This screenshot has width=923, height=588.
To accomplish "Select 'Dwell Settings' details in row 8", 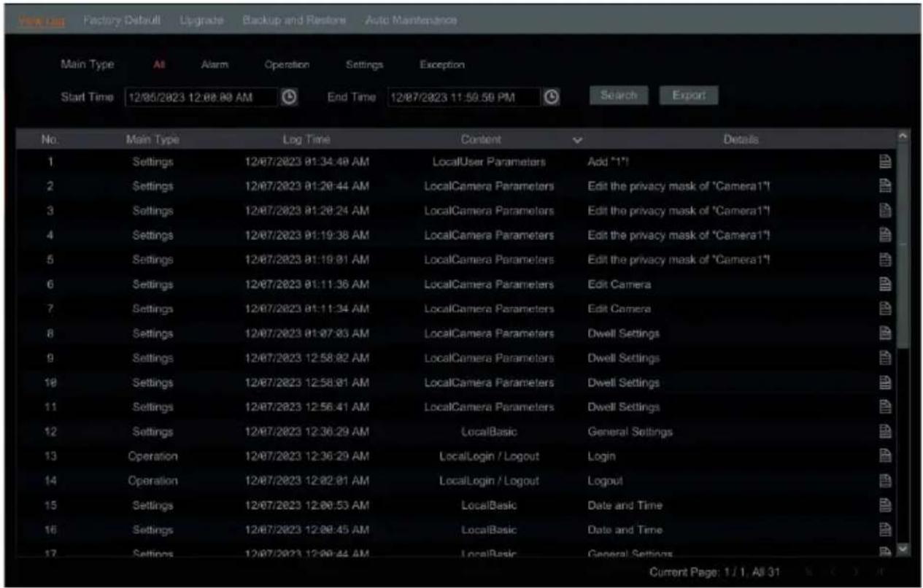I will pos(623,333).
